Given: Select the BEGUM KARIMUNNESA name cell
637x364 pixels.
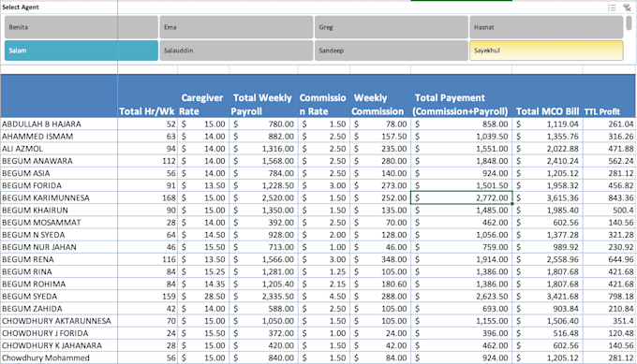Looking at the screenshot, I should tap(59, 197).
